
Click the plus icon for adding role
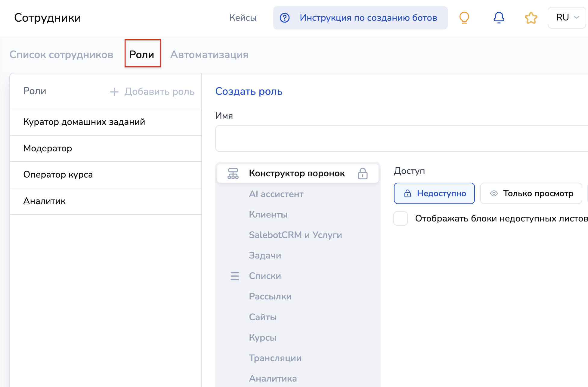coord(114,92)
